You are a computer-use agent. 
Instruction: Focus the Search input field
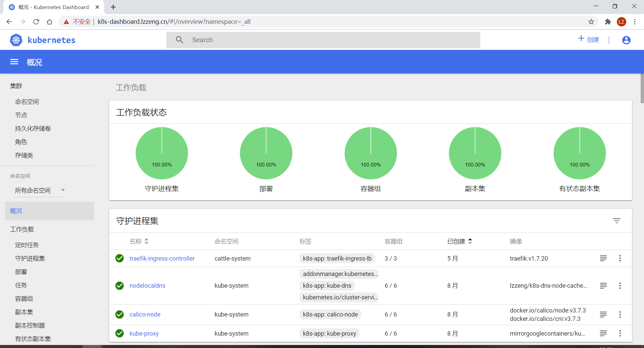tap(323, 40)
